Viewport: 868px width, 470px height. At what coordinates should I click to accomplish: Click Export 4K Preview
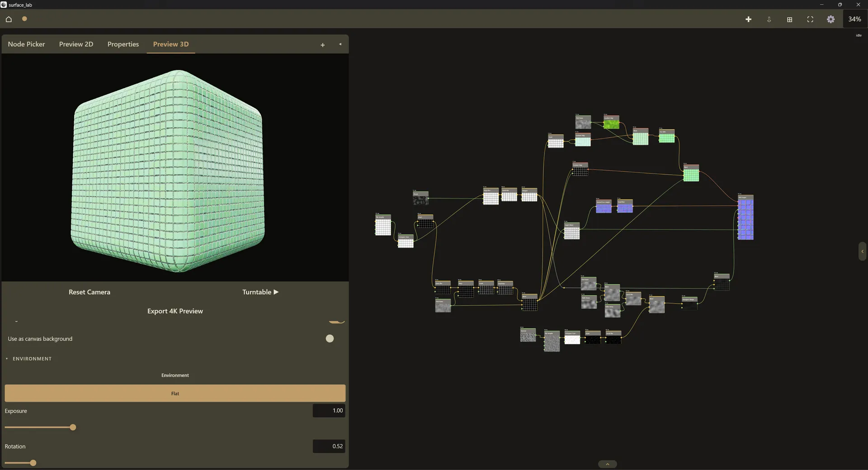(175, 311)
